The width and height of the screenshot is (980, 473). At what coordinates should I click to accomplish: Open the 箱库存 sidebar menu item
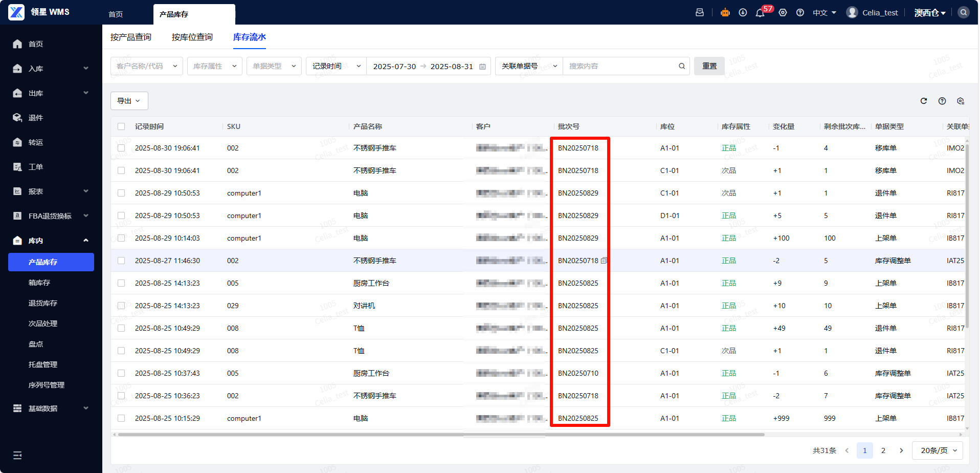[39, 283]
